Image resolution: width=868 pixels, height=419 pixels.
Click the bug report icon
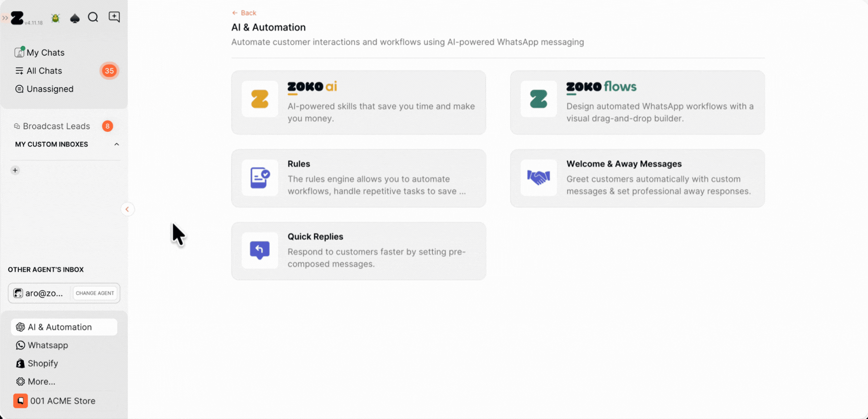click(56, 18)
